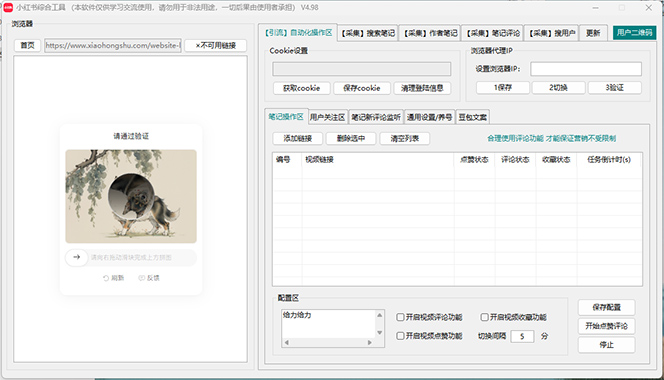664x380 pixels.
Task: Click the right arrow of horizontal scrollbar
Action: (x=370, y=342)
